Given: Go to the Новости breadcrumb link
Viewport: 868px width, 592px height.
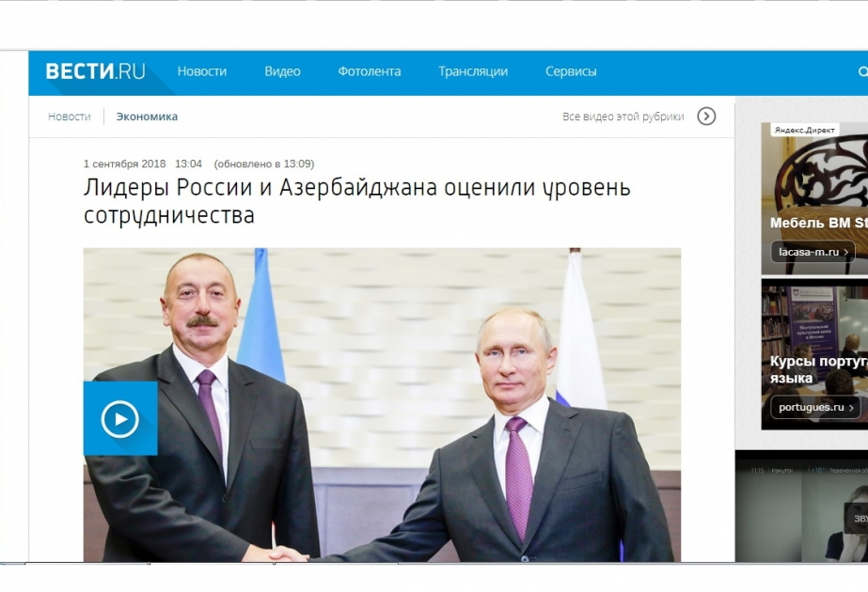Looking at the screenshot, I should click(70, 117).
